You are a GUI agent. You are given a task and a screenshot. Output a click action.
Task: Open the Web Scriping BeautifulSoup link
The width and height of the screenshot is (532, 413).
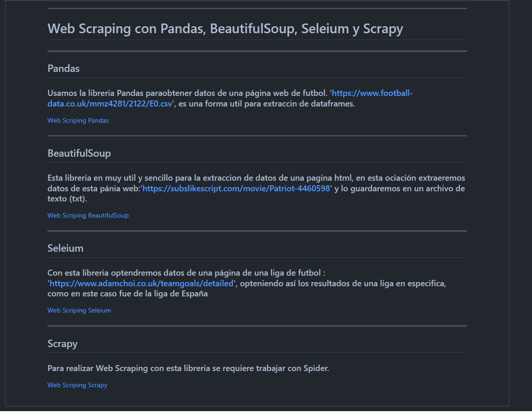(88, 215)
